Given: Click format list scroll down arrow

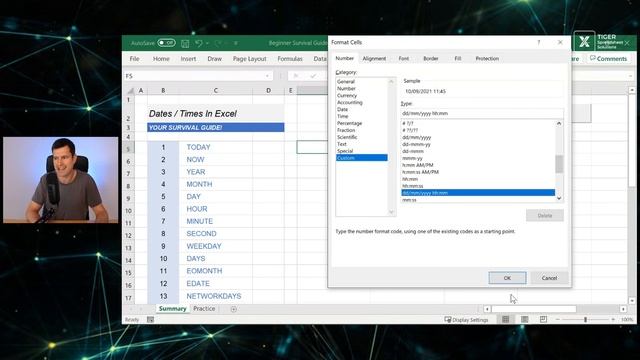Looking at the screenshot, I should click(x=559, y=198).
